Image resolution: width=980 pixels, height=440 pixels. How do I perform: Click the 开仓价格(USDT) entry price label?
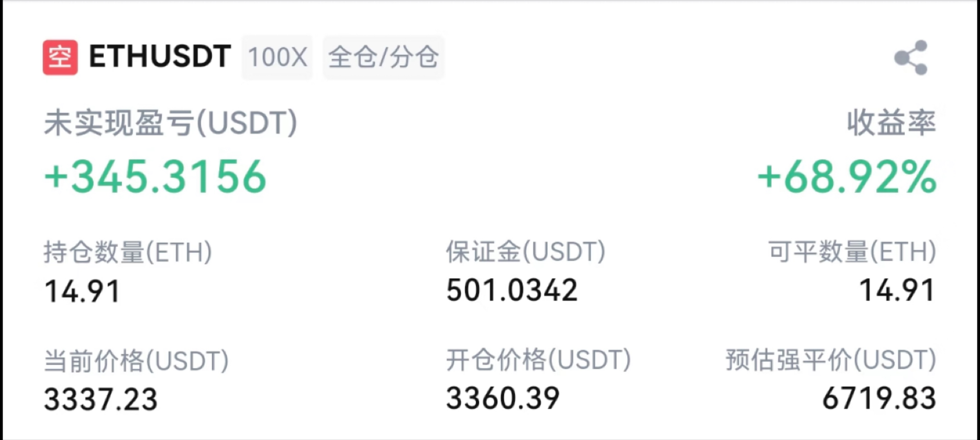[x=538, y=360]
